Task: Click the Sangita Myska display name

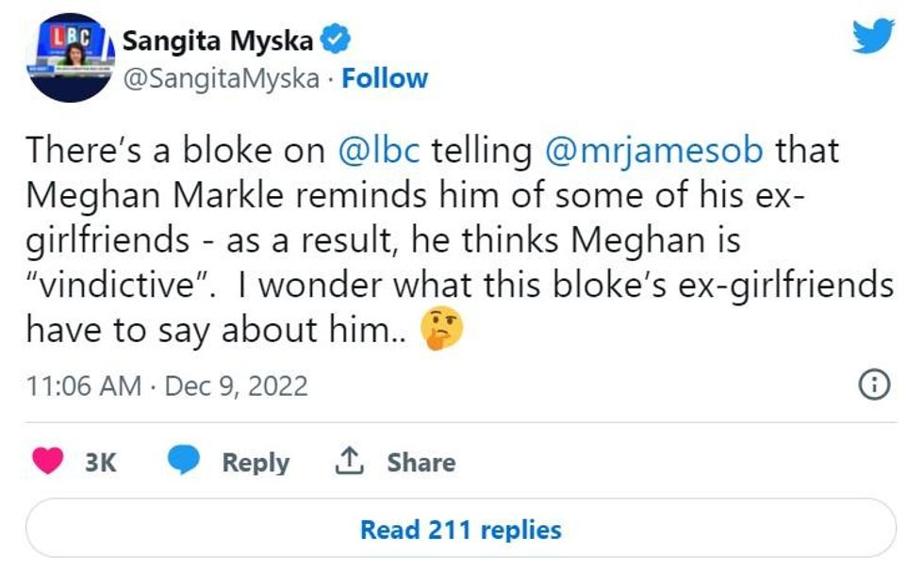Action: [219, 41]
